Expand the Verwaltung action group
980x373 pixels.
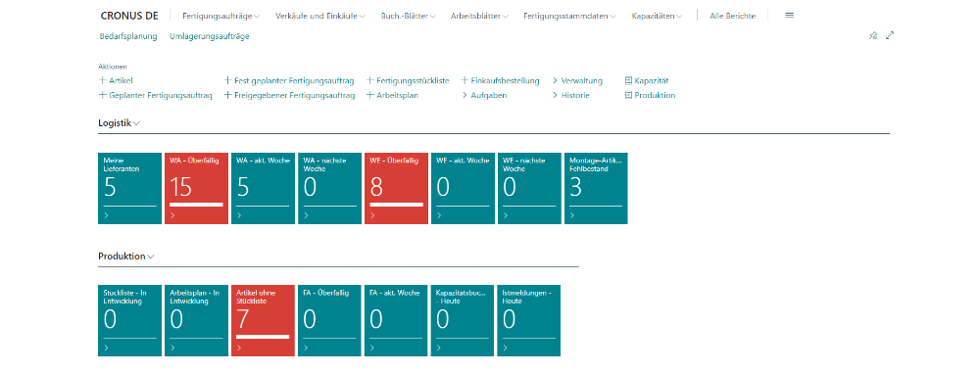pyautogui.click(x=577, y=80)
